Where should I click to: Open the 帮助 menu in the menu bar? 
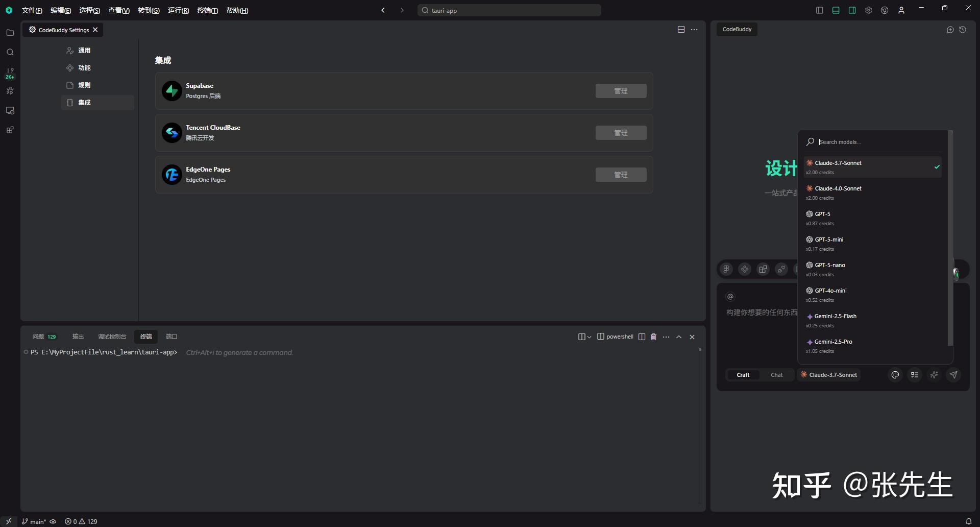point(236,10)
